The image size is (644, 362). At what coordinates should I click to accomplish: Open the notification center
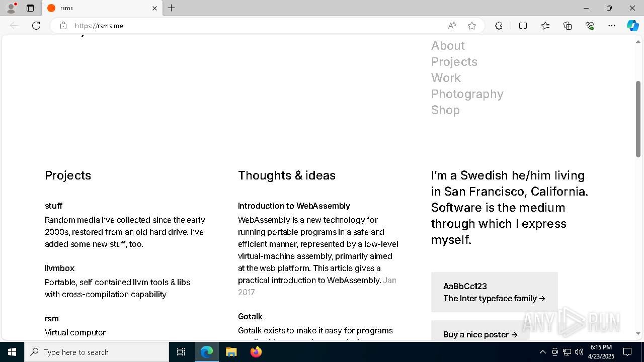tap(627, 352)
